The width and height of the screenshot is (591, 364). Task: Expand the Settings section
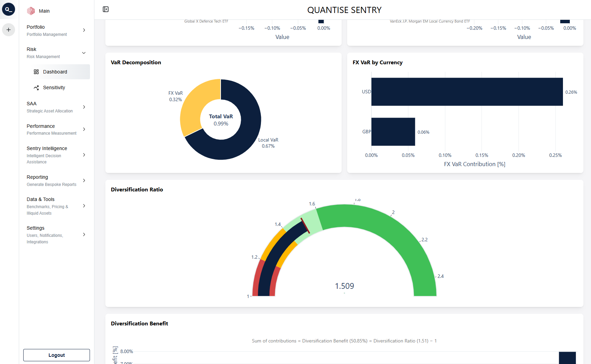coord(84,234)
